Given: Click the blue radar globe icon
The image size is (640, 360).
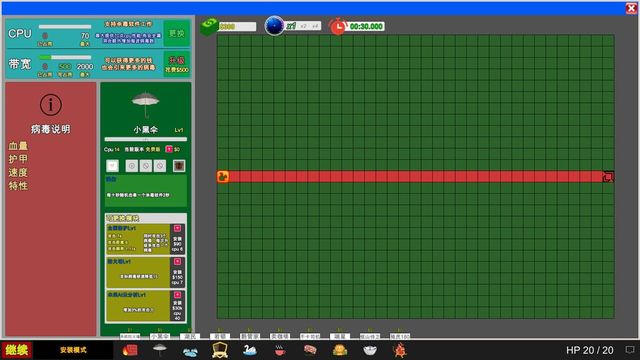Looking at the screenshot, I should tap(274, 26).
